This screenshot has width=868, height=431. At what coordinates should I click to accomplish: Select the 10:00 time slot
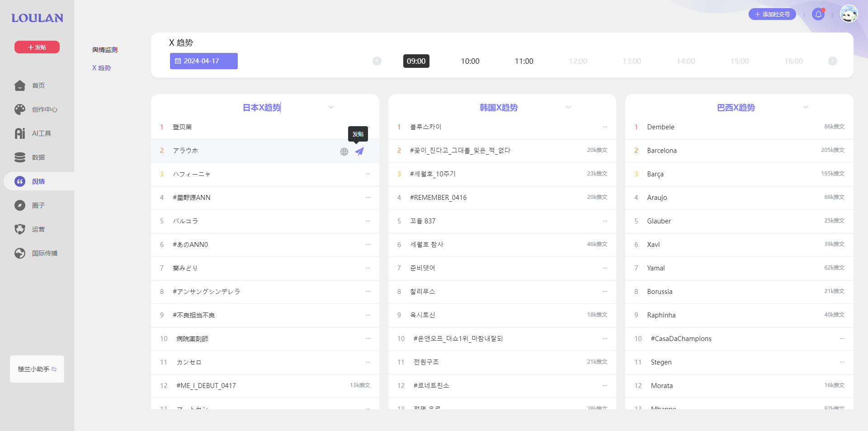pyautogui.click(x=470, y=61)
